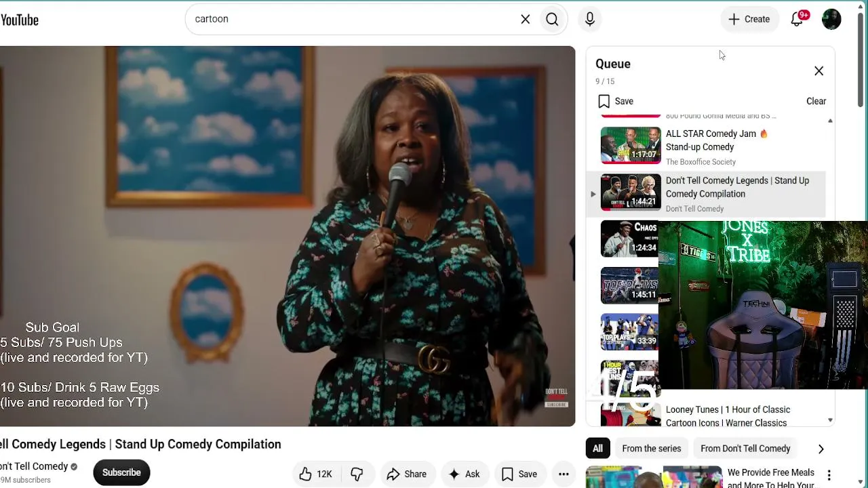The height and width of the screenshot is (488, 868).
Task: Open the Don't Tell Comedy channel link below the video
Action: click(34, 466)
